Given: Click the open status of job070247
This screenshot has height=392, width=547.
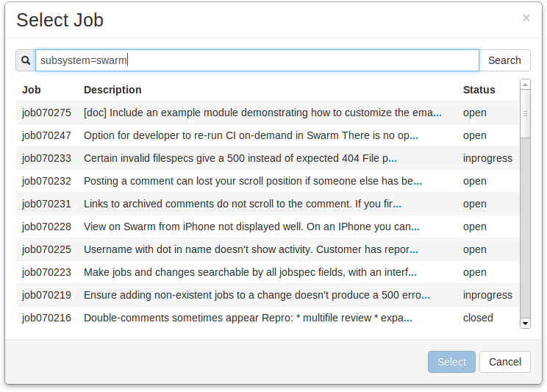Looking at the screenshot, I should pyautogui.click(x=474, y=135).
